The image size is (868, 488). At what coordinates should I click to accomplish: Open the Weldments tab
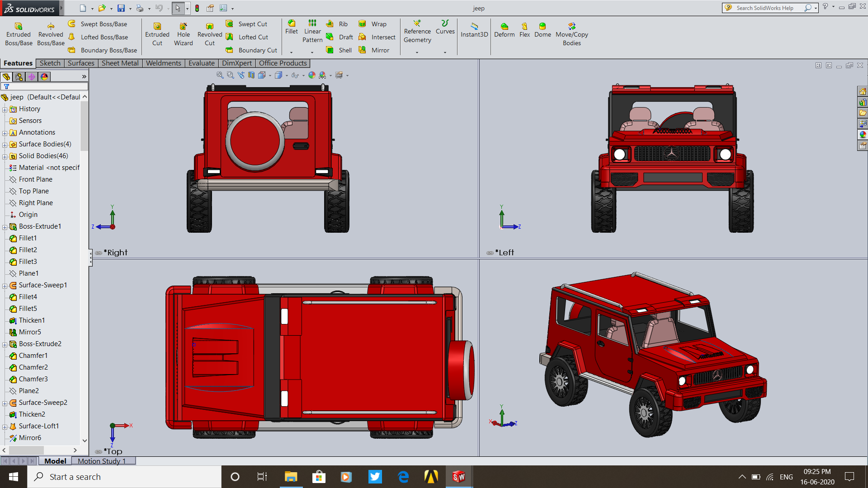163,63
